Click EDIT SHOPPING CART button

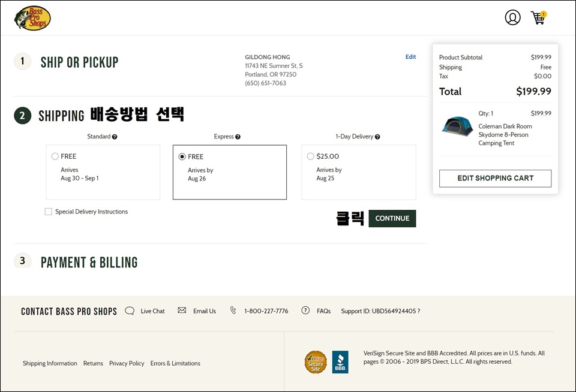tap(495, 179)
